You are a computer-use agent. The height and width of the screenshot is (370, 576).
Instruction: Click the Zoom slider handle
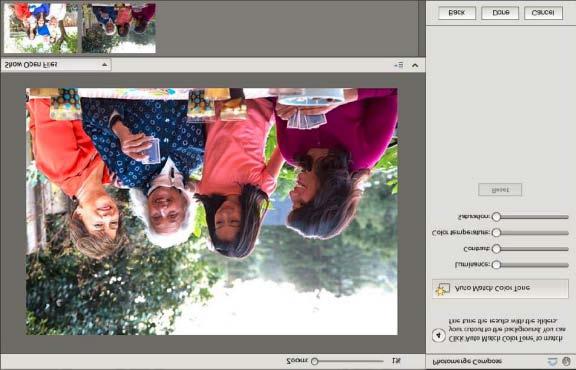click(314, 362)
